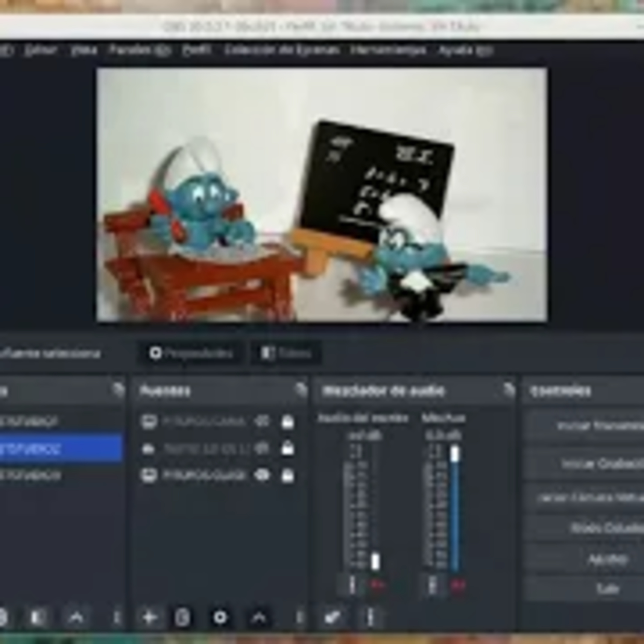Open source Propiedades button above the panels
644x644 pixels.
[191, 353]
